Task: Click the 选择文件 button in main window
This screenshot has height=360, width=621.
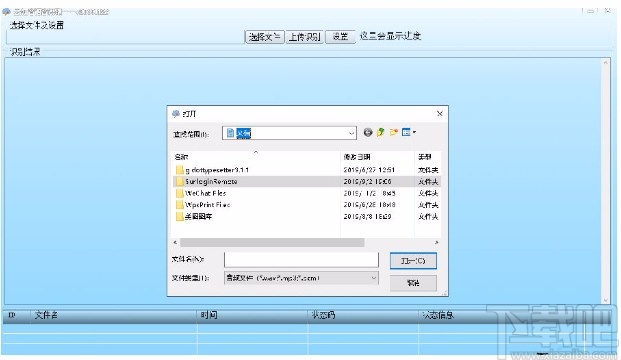Action: pos(264,37)
